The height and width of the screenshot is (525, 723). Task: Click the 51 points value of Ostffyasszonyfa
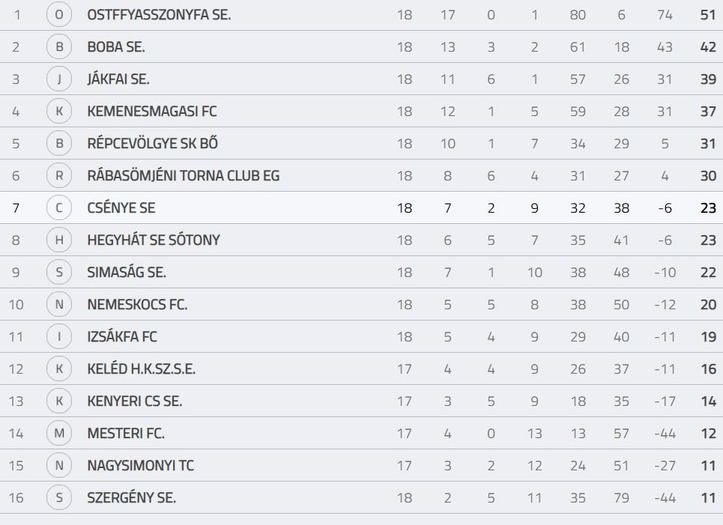(x=708, y=15)
